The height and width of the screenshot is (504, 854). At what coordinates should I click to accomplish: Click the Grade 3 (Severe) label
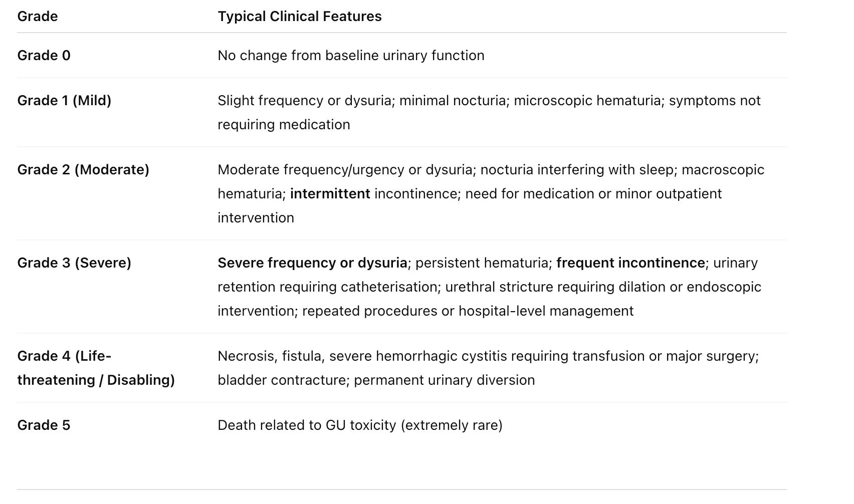[x=74, y=263]
